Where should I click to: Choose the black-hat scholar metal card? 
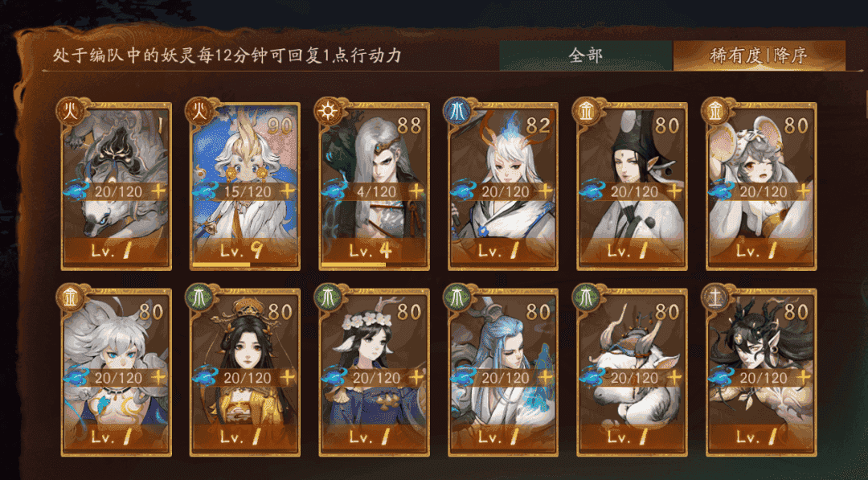point(633,186)
